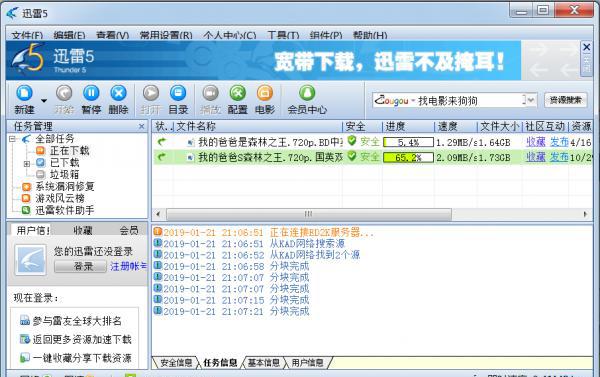Open the 帮助(H) menu

(370, 36)
